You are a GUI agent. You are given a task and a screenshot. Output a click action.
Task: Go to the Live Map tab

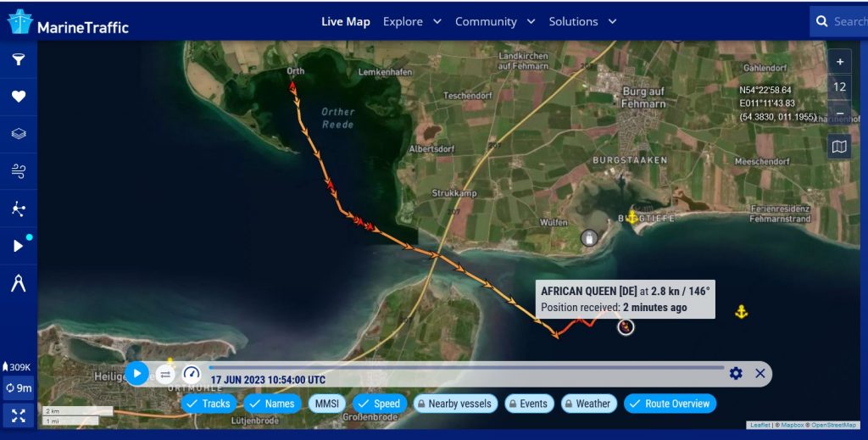[345, 21]
